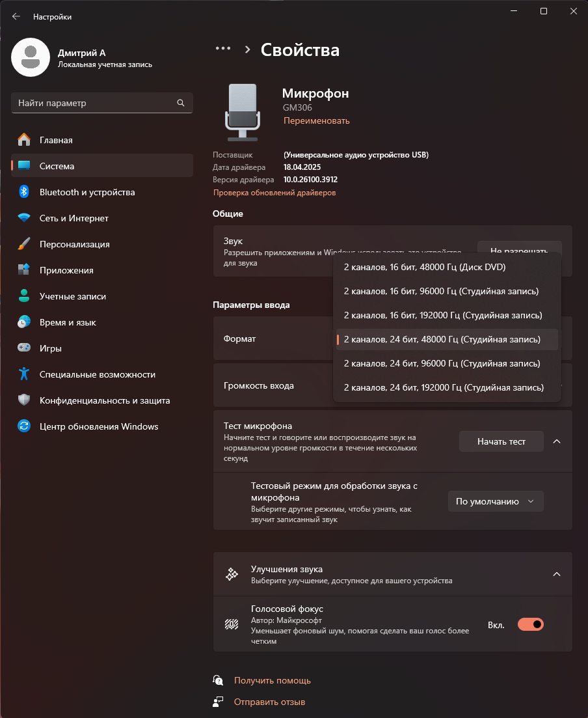Choose 2 каналов, 16 бит, 48000 Гц option
The width and height of the screenshot is (588, 718).
425,267
